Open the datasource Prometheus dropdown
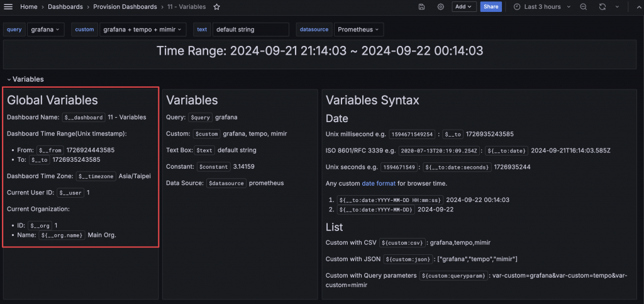This screenshot has width=644, height=304. [358, 30]
